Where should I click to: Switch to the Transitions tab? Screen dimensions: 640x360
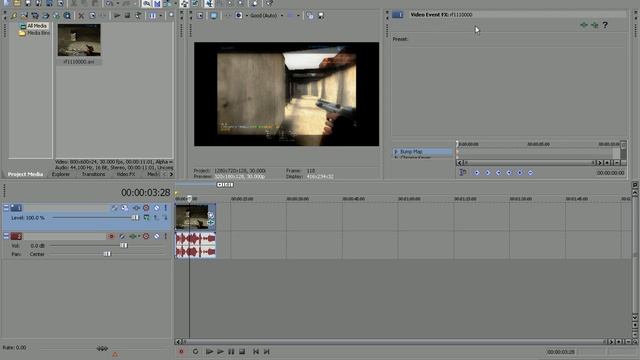pyautogui.click(x=93, y=174)
